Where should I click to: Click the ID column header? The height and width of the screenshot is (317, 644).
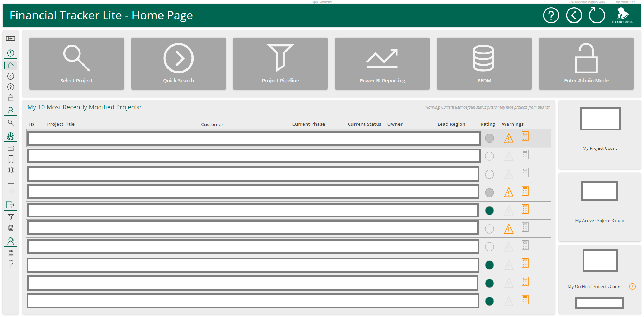(32, 124)
